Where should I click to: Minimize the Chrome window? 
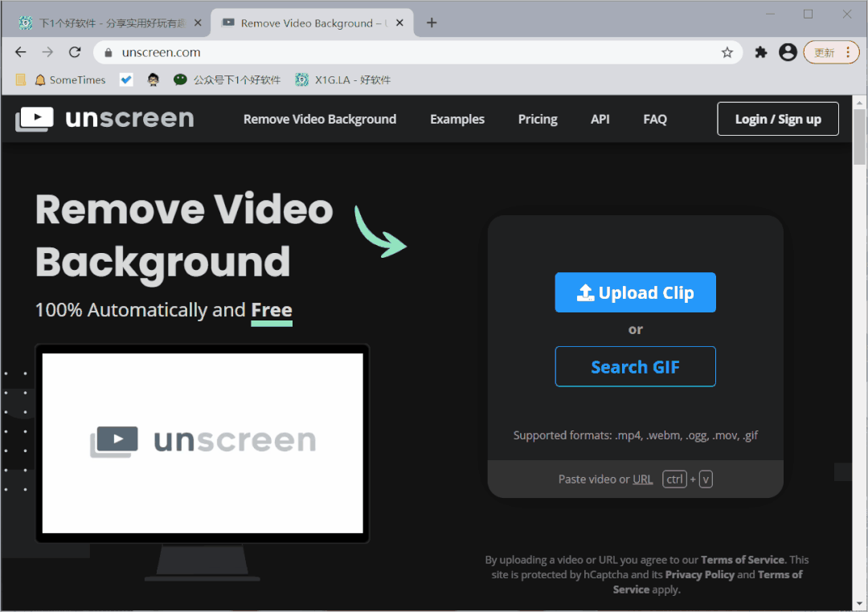point(770,14)
